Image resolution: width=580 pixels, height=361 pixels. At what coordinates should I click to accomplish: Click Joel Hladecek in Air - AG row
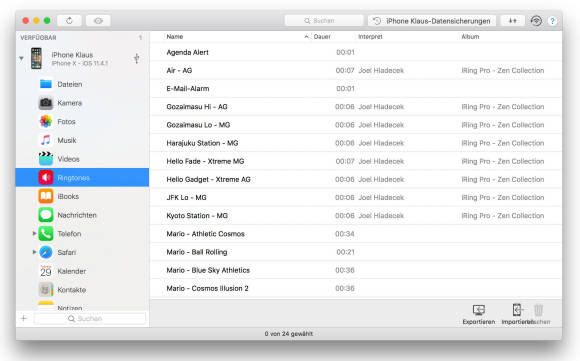(381, 71)
